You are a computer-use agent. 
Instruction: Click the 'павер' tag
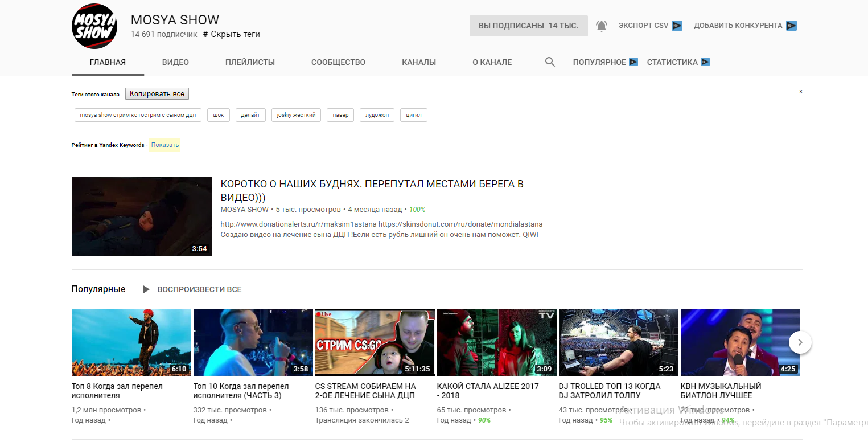(x=340, y=115)
